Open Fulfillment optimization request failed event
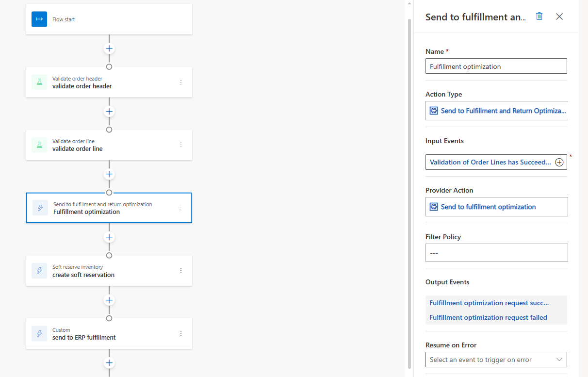Image resolution: width=588 pixels, height=377 pixels. [488, 317]
